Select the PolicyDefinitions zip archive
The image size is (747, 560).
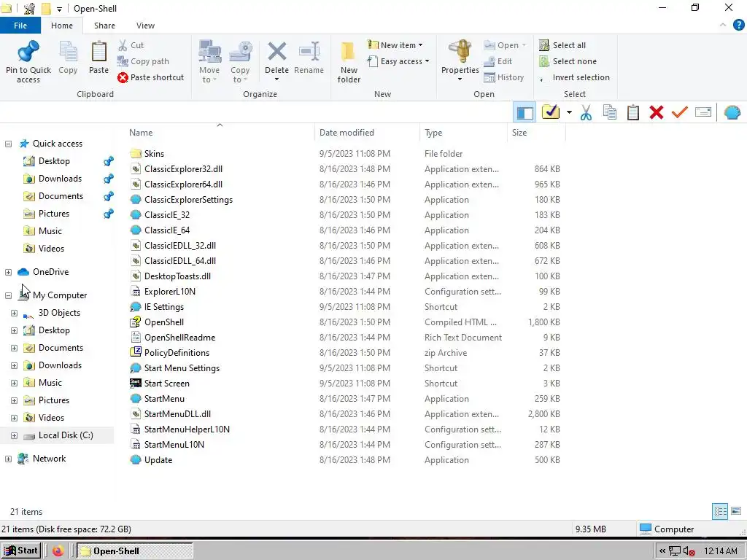(169, 353)
